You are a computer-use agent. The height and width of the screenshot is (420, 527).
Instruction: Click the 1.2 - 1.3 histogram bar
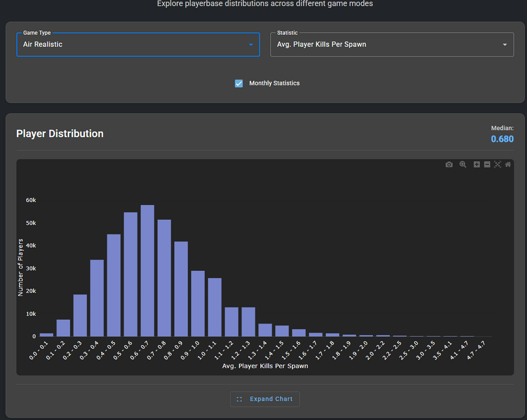[248, 322]
